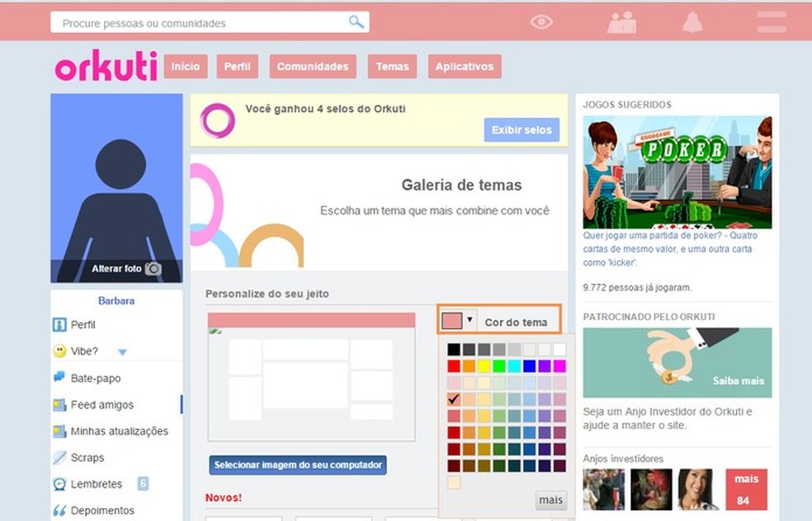The width and height of the screenshot is (812, 521).
Task: Click the orkuti logo
Action: [x=106, y=66]
